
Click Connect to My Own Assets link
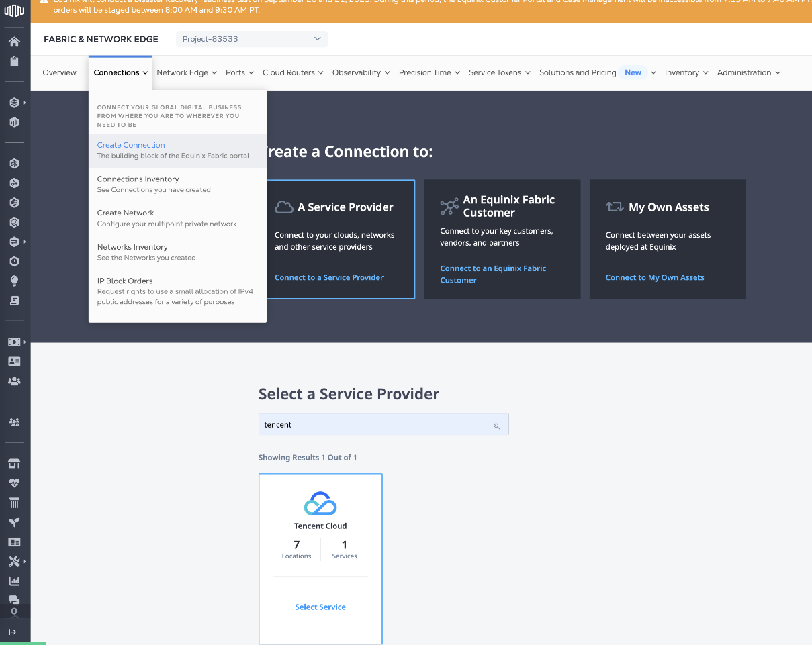tap(655, 277)
